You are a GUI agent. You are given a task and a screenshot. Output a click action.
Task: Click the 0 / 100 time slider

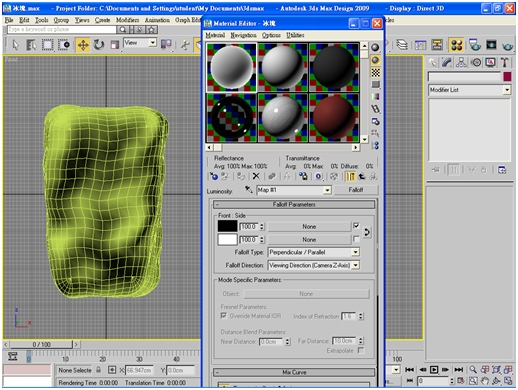(x=42, y=344)
